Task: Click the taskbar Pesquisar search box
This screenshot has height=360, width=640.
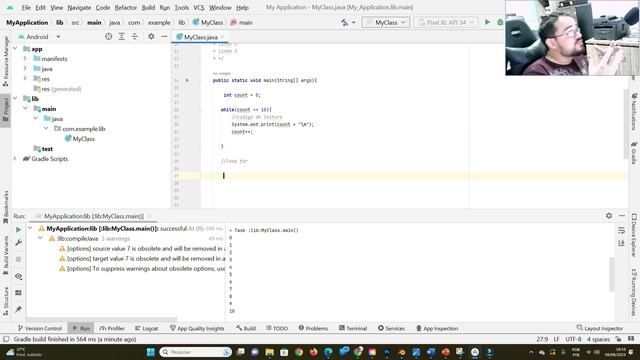Action: pos(195,352)
